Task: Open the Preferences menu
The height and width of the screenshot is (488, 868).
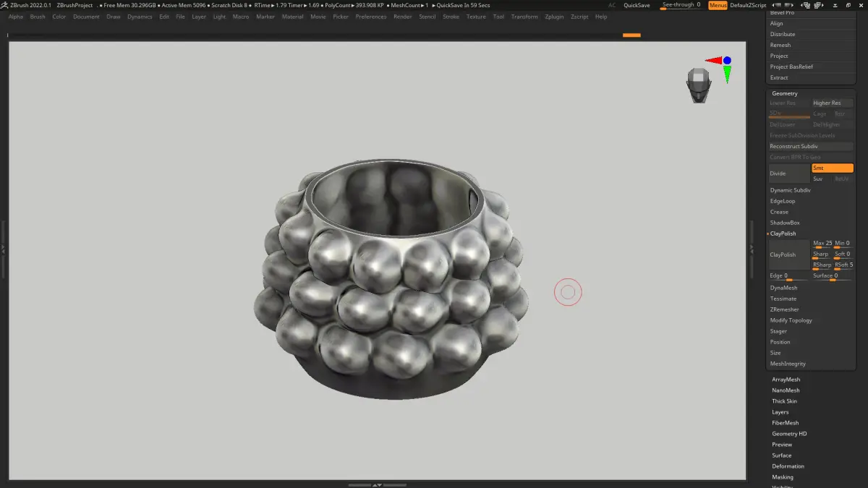Action: coord(371,17)
